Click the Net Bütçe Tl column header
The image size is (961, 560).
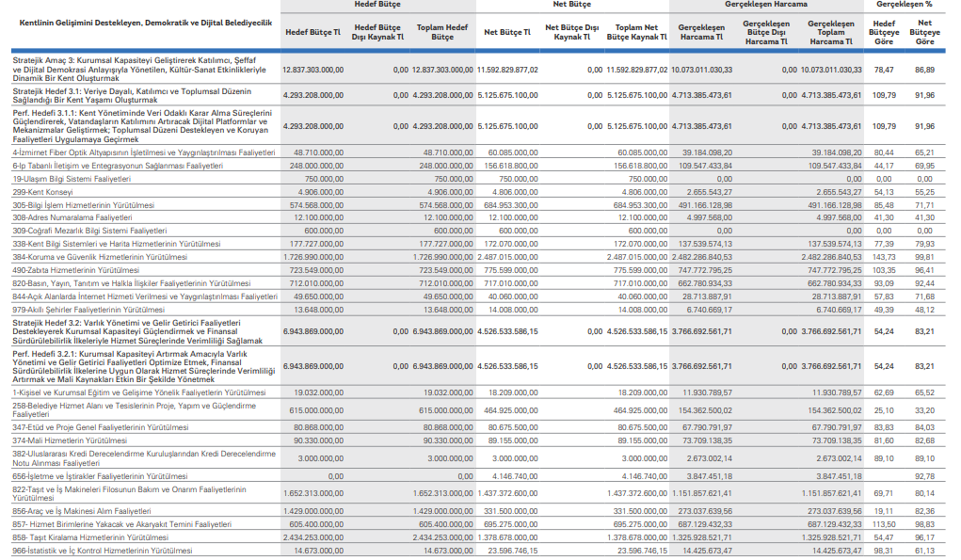point(506,32)
